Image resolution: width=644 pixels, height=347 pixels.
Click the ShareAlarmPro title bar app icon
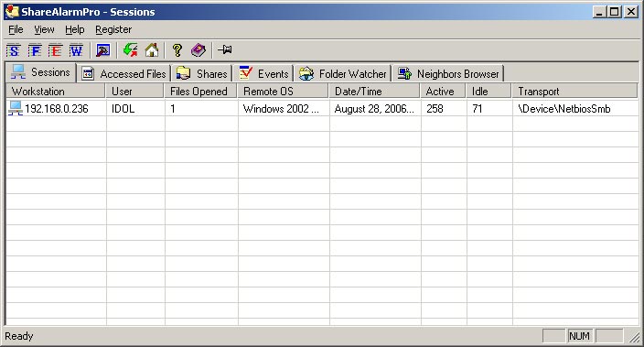pyautogui.click(x=12, y=11)
